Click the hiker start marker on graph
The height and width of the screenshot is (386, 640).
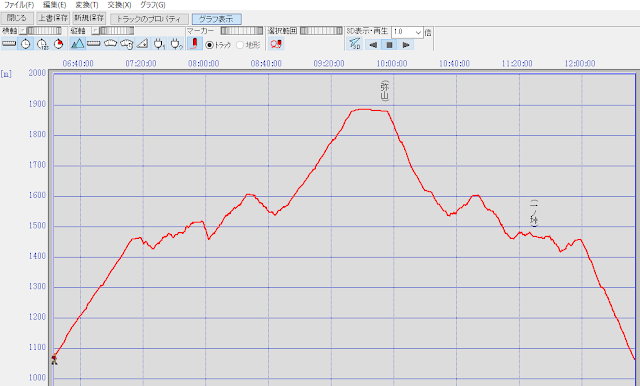(x=54, y=359)
